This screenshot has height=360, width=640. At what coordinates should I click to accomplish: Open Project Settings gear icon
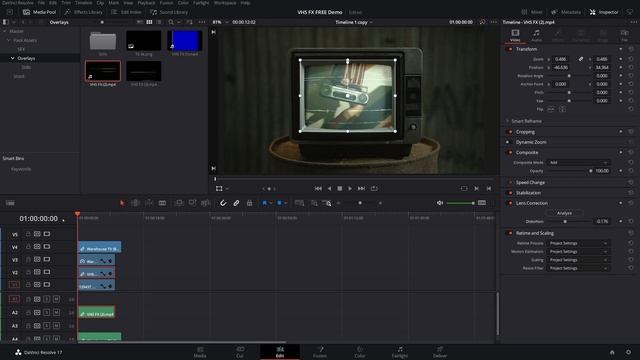(x=629, y=352)
